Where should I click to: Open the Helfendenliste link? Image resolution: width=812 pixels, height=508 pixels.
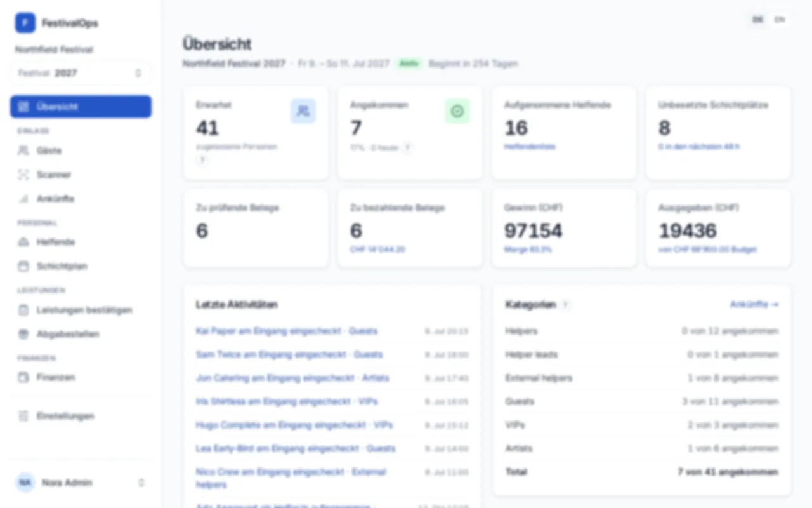click(530, 147)
